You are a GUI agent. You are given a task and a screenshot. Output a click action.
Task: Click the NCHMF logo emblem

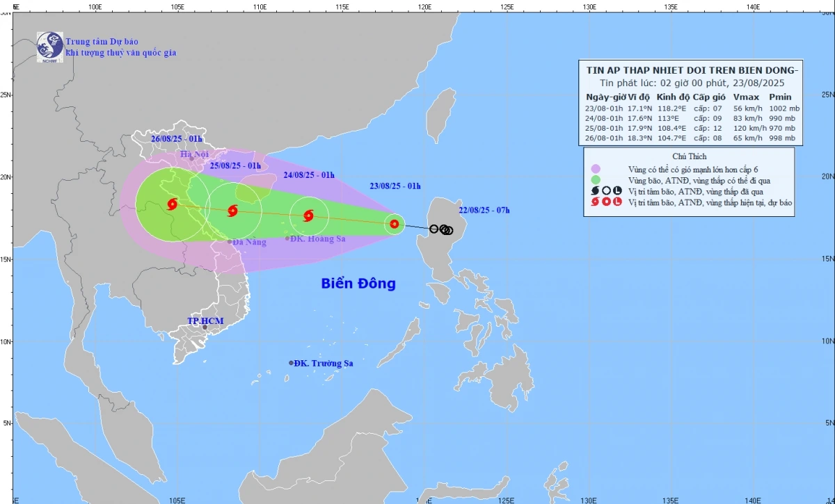(50, 47)
